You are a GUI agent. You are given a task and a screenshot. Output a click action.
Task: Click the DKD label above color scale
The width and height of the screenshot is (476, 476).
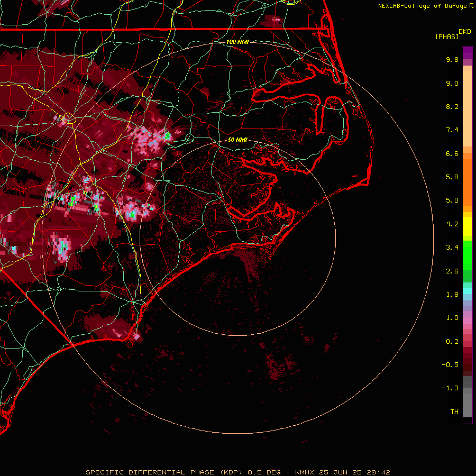[465, 32]
